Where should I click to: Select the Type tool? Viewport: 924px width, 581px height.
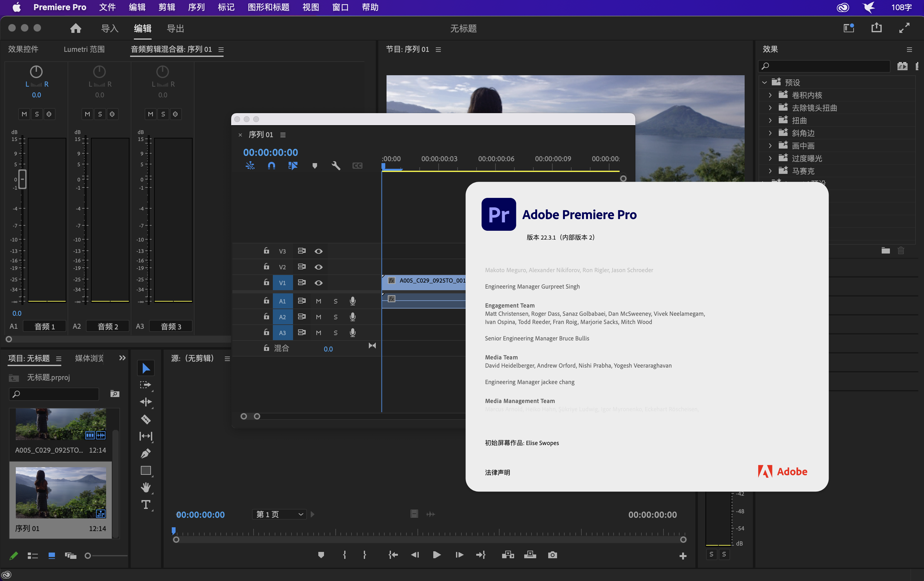tap(146, 505)
